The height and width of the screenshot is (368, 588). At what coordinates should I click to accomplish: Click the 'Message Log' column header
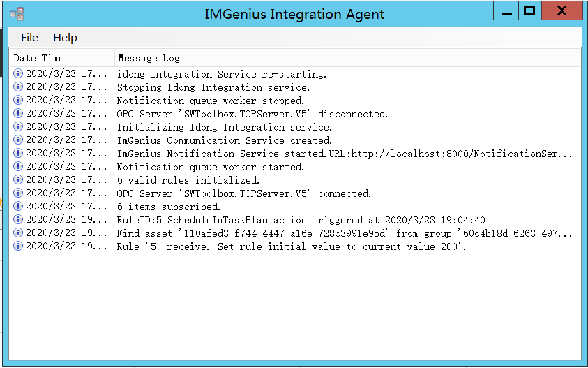point(346,58)
